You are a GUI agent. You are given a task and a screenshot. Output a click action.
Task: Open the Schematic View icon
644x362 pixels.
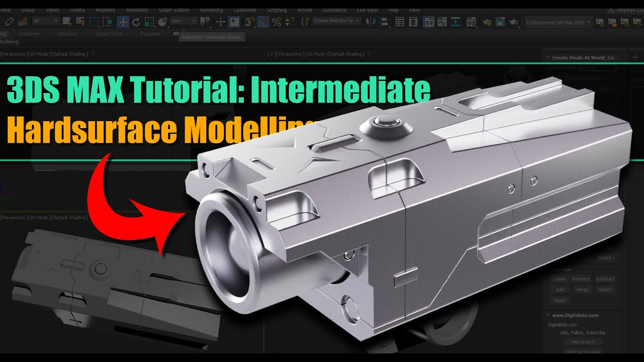point(455,22)
